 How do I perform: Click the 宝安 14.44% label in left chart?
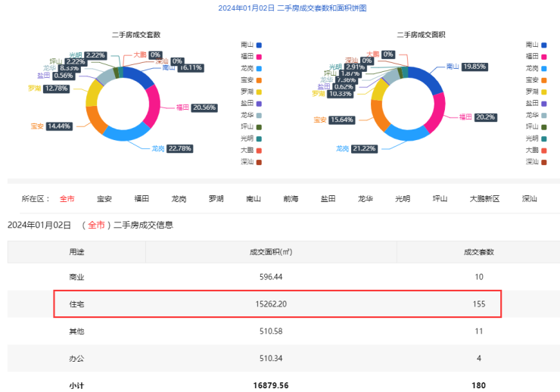[x=51, y=126]
